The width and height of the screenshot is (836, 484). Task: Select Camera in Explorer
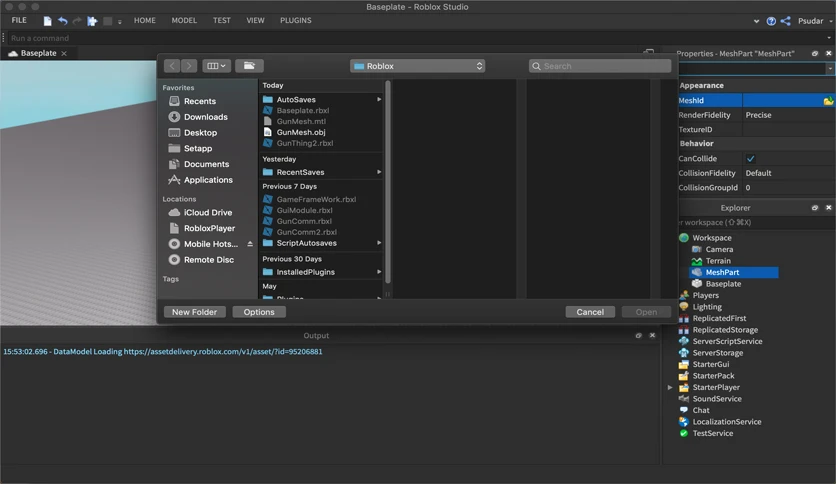tap(719, 249)
